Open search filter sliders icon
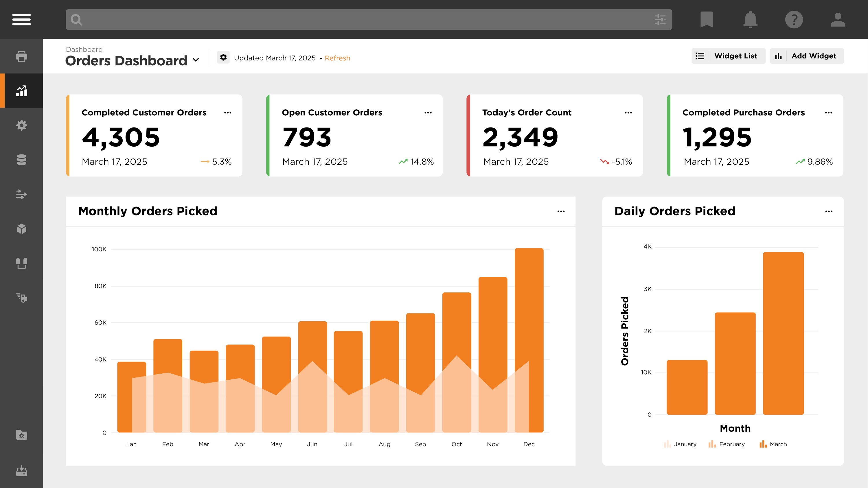Image resolution: width=868 pixels, height=489 pixels. [x=660, y=20]
